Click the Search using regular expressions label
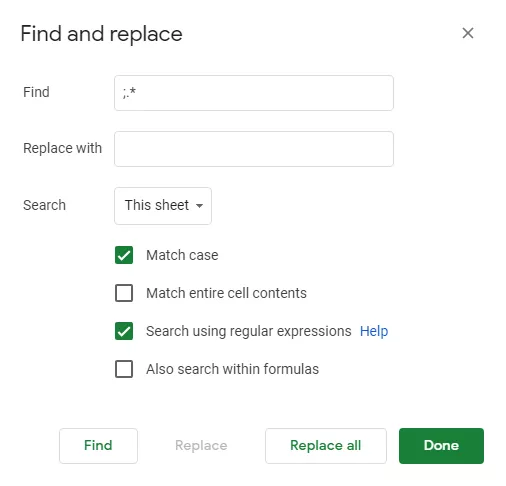Image resolution: width=506 pixels, height=486 pixels. [249, 331]
